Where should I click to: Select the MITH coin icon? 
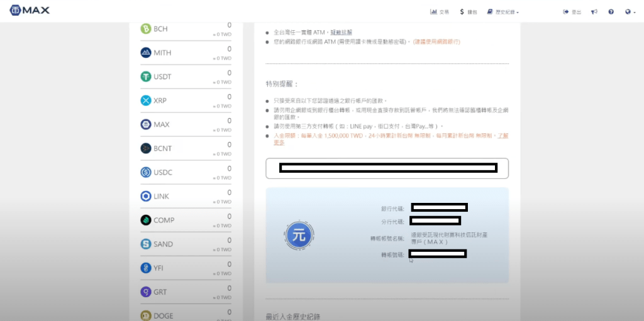pos(146,53)
